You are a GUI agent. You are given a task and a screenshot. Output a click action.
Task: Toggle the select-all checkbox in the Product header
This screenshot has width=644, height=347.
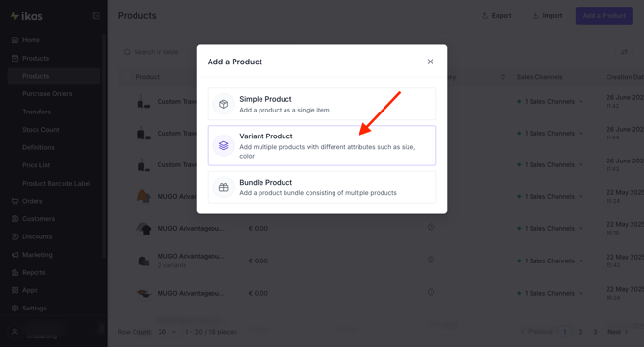click(x=127, y=77)
